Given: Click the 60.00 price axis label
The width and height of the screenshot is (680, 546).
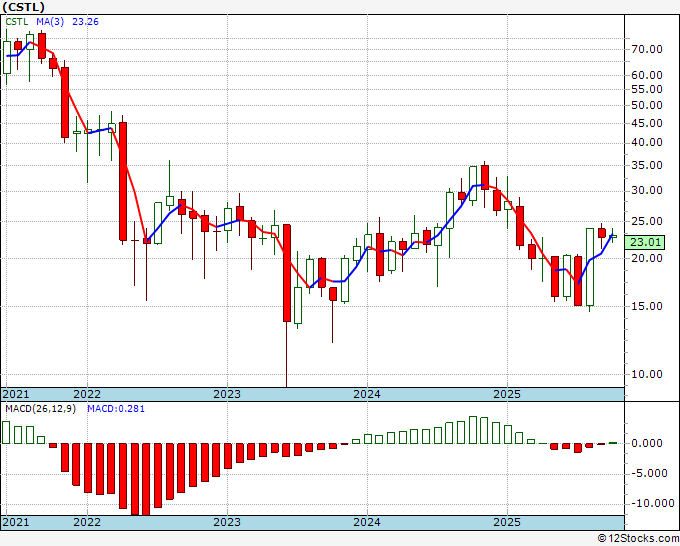Looking at the screenshot, I should [647, 75].
